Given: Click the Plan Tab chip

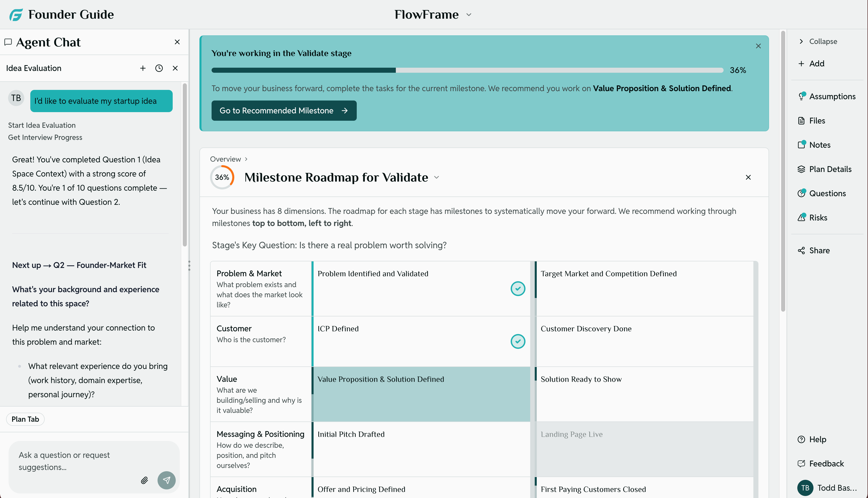Looking at the screenshot, I should [x=25, y=419].
